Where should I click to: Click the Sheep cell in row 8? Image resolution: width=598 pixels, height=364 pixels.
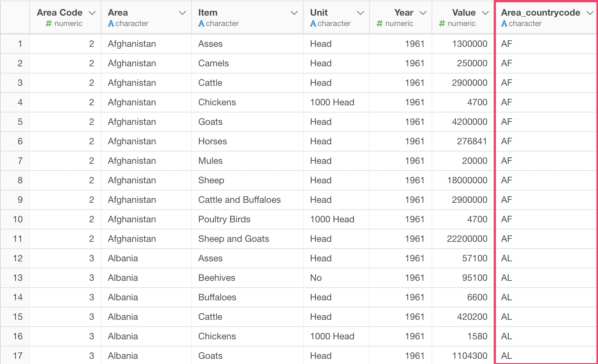[247, 180]
